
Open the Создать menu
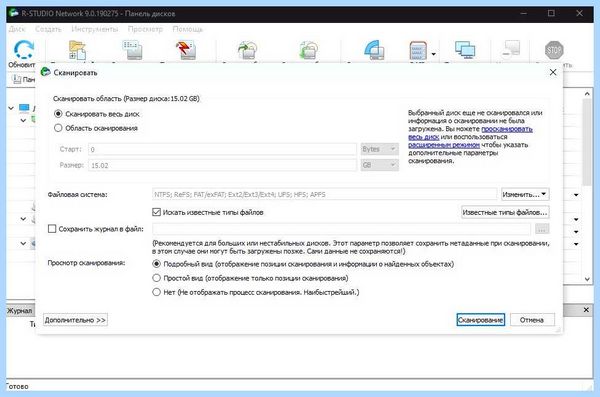[48, 29]
